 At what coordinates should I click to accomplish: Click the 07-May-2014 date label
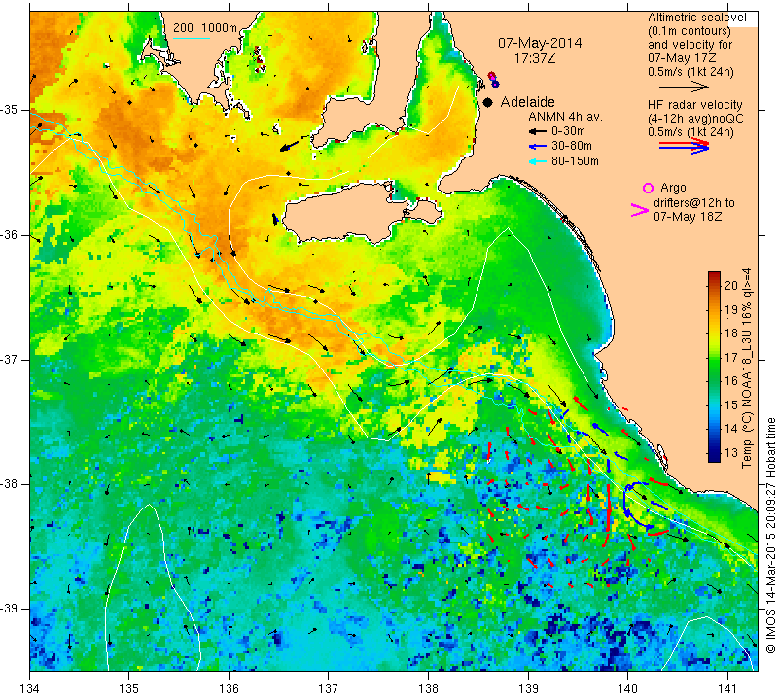[540, 43]
